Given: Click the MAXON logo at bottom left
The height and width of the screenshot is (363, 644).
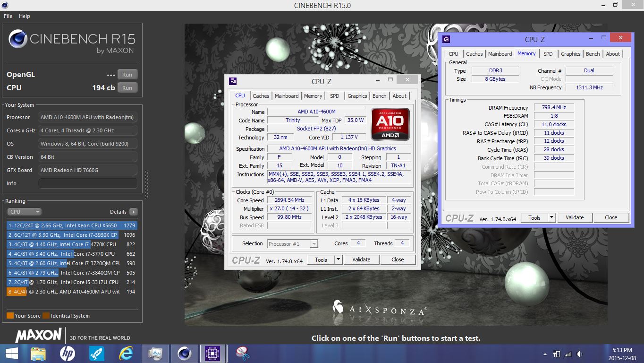Looking at the screenshot, I should point(40,336).
